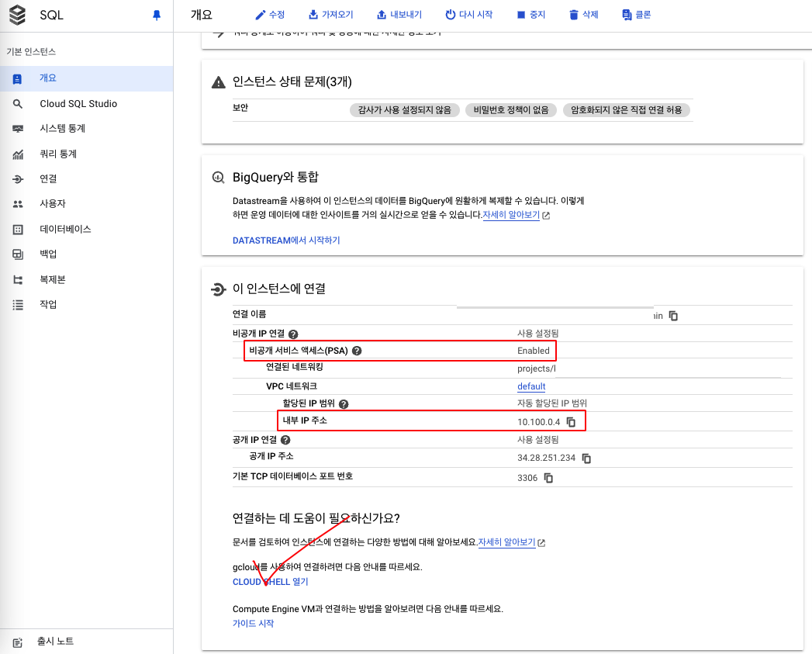Click the 출시 노트 notes icon
The width and height of the screenshot is (812, 654).
pos(18,642)
